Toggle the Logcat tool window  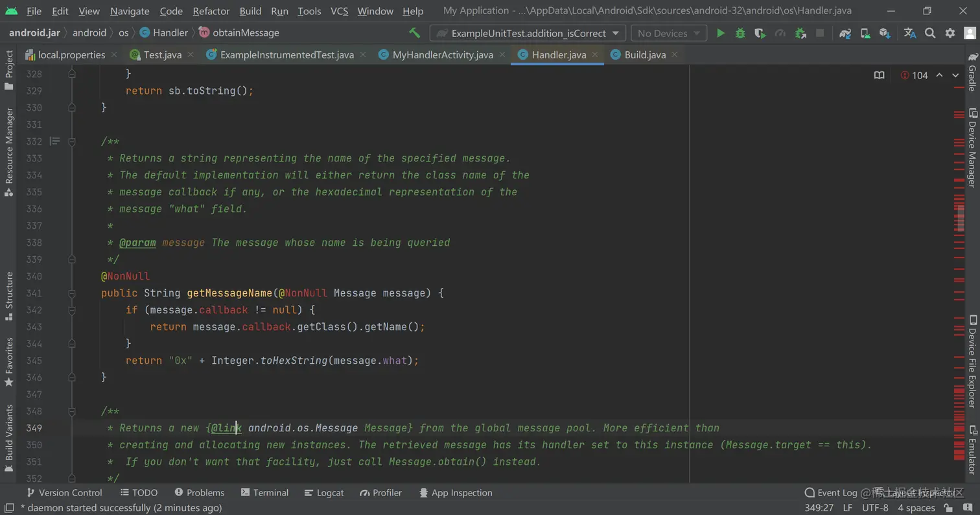[x=324, y=493]
